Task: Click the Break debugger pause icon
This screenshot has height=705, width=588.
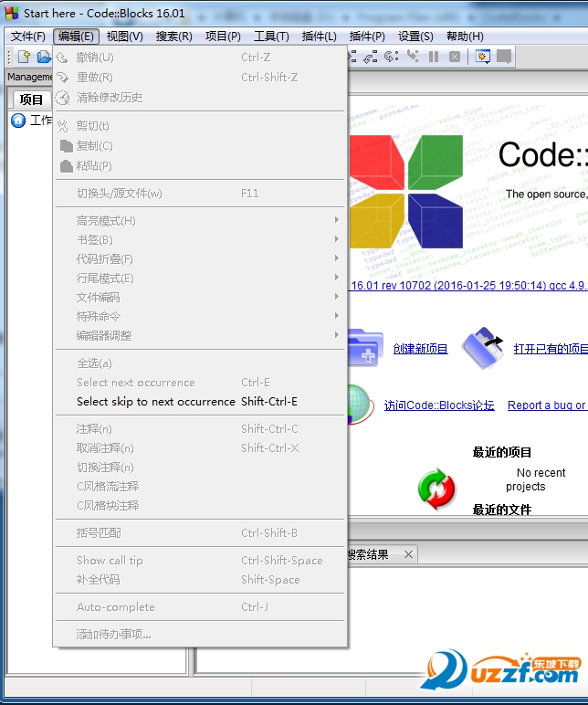Action: pyautogui.click(x=434, y=57)
